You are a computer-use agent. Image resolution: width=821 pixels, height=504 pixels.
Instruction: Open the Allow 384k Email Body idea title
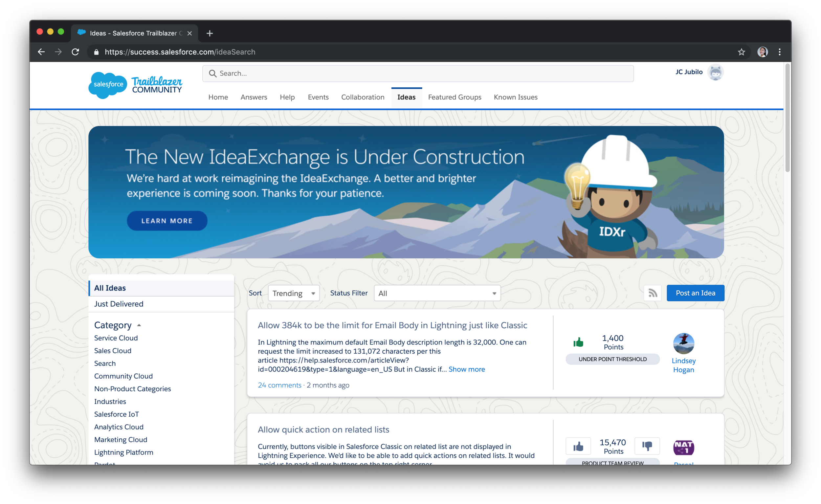click(x=392, y=325)
